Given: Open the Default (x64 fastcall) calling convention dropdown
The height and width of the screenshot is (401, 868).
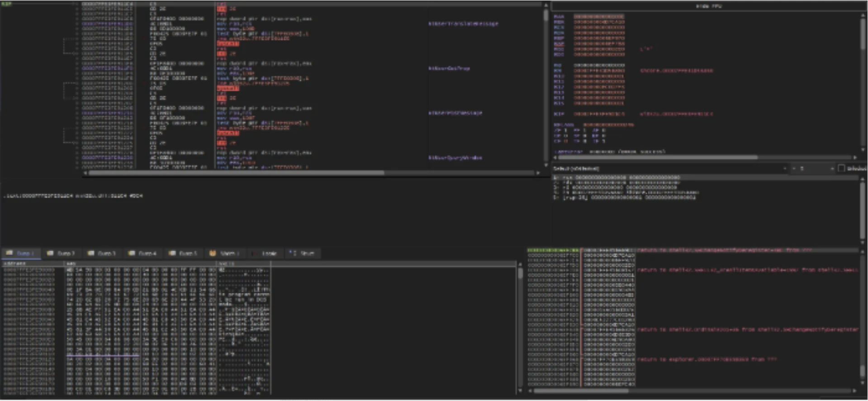Looking at the screenshot, I should tap(669, 168).
